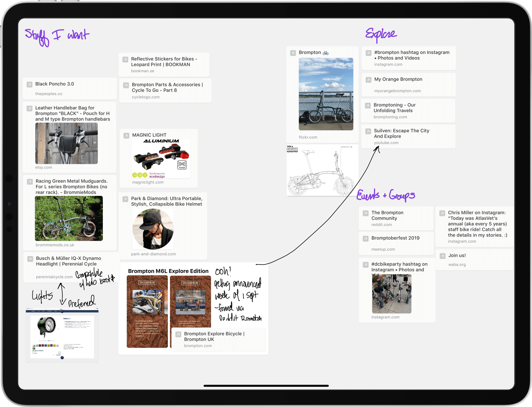
Task: Open the headlight product page screenshot
Action: [x=62, y=335]
